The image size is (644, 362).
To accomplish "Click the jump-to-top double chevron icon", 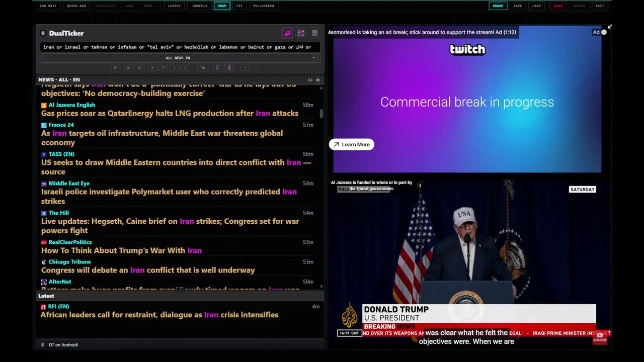I will click(163, 67).
